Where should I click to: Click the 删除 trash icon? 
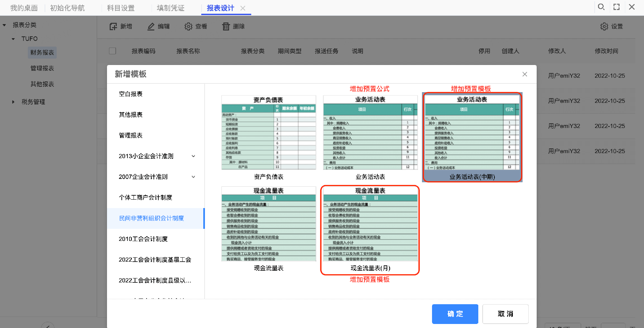tap(226, 26)
